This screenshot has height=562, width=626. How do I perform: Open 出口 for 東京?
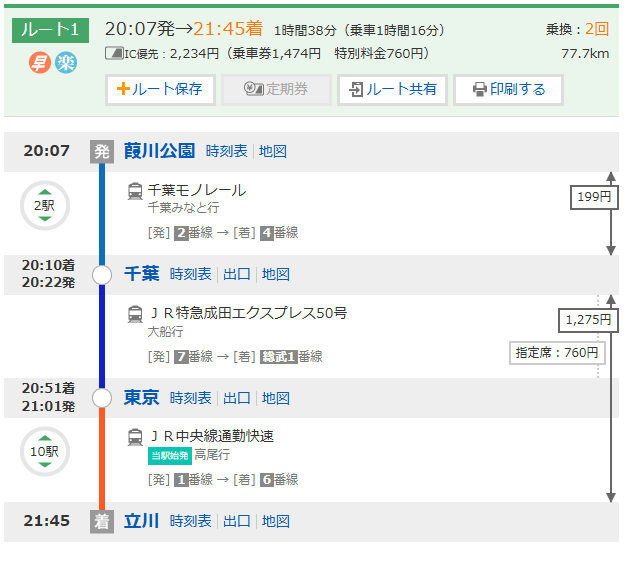[237, 398]
